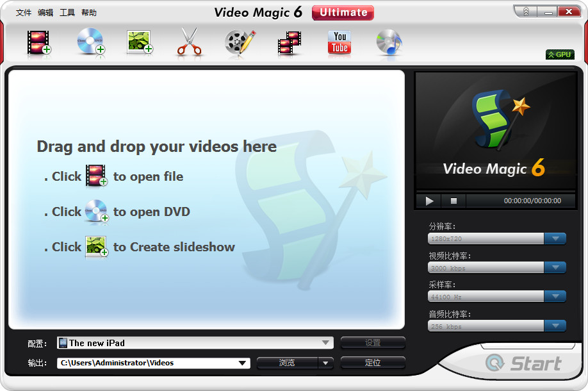588x391 pixels.
Task: Click the audio disc music icon
Action: pos(389,42)
